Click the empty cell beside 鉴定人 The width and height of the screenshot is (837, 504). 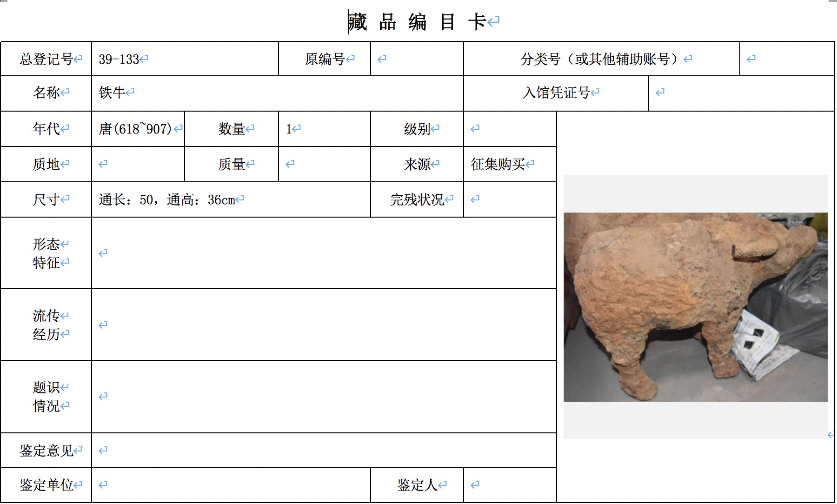point(510,485)
